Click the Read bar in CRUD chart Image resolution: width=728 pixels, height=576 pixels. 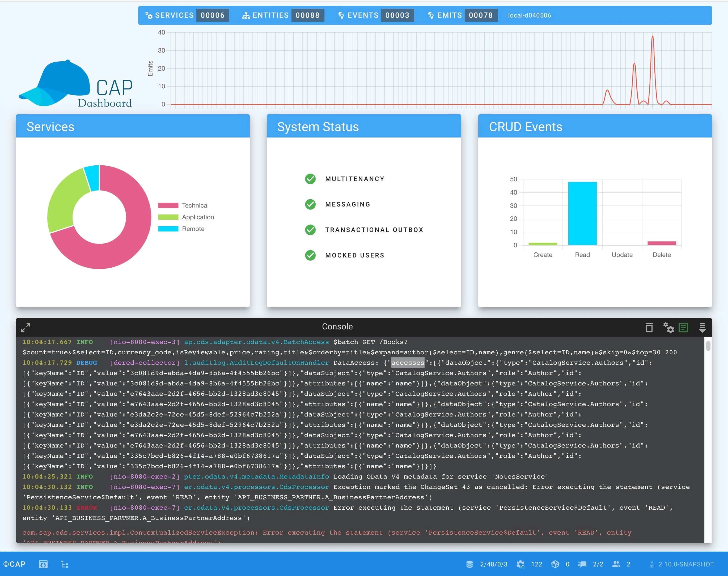[582, 213]
